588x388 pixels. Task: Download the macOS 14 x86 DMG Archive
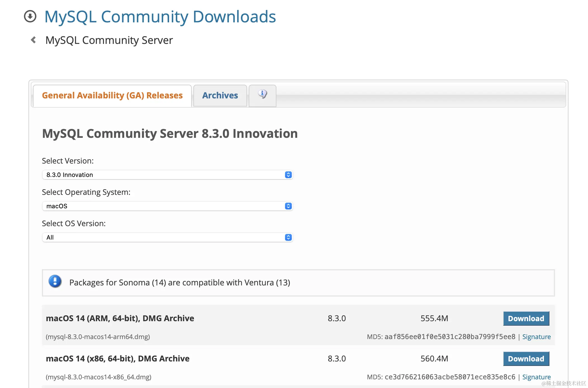pyautogui.click(x=526, y=359)
